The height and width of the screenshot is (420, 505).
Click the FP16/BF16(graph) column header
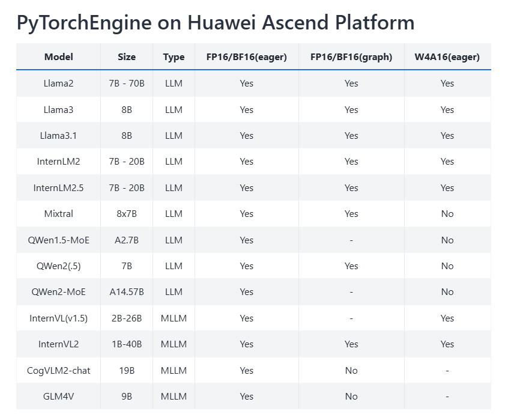point(351,57)
